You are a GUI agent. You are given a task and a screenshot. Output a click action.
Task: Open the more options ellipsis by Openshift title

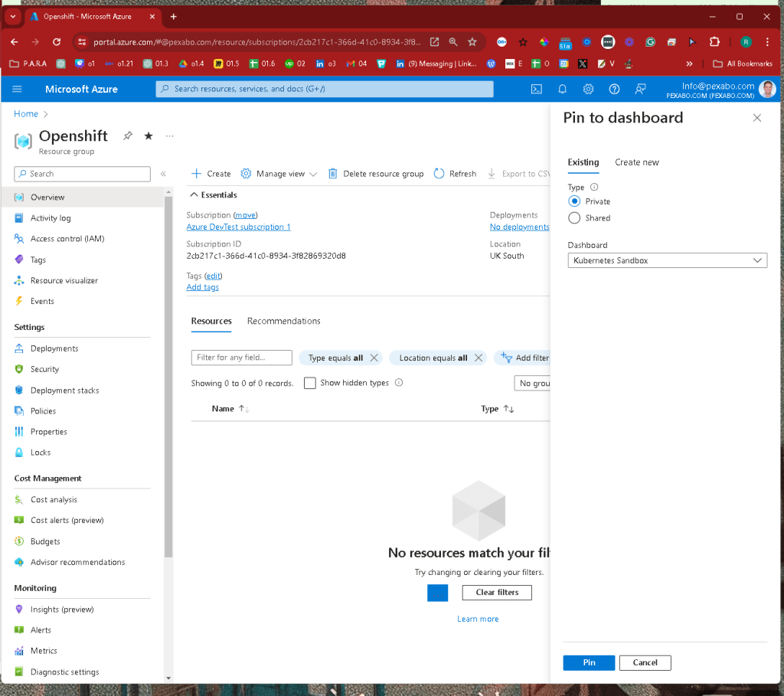(170, 136)
